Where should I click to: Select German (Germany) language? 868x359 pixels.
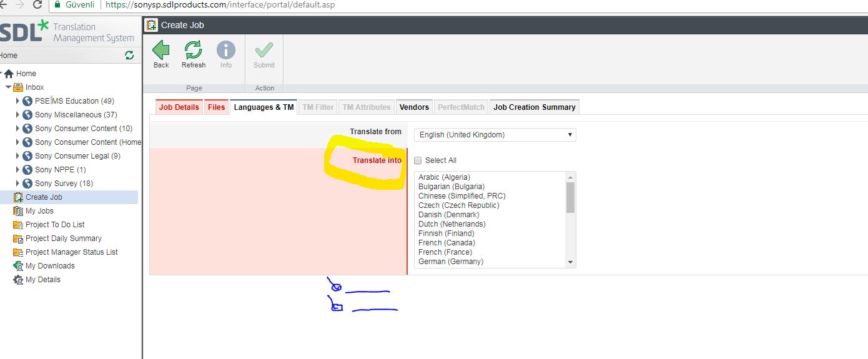(x=451, y=262)
